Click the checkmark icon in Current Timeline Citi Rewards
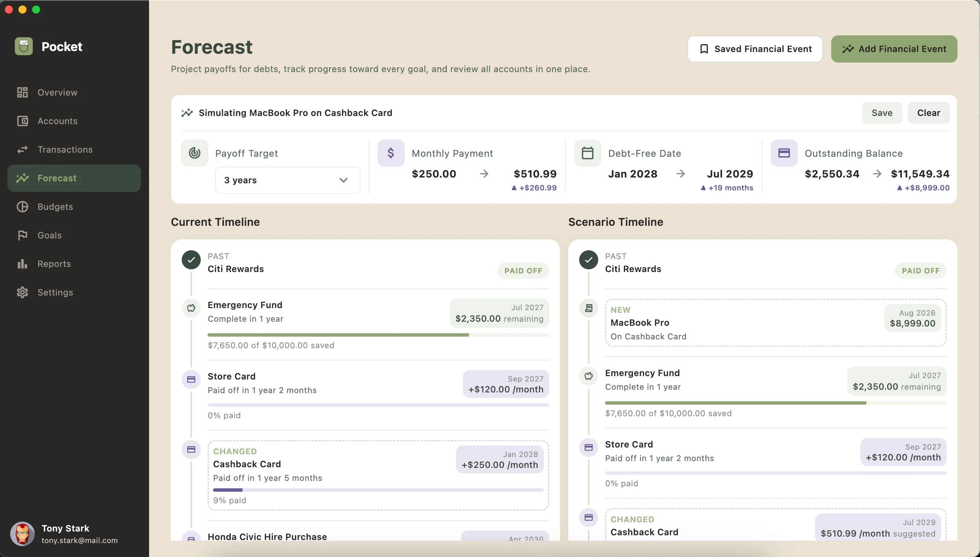 click(x=191, y=260)
